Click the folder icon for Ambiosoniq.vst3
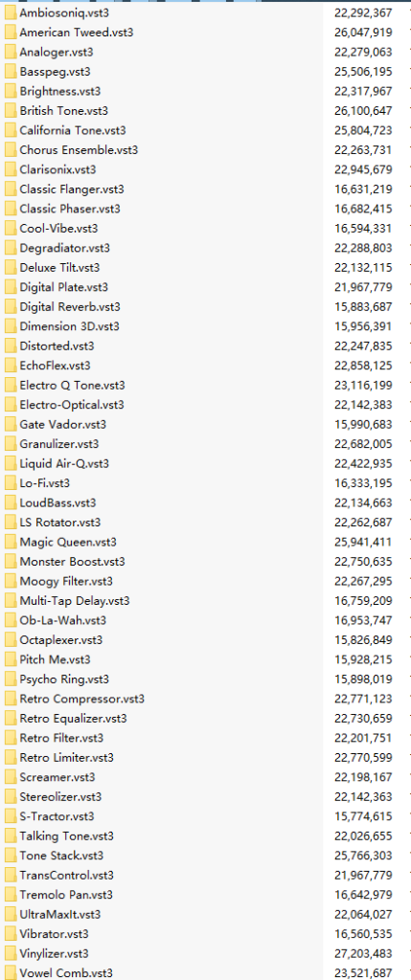Screen dimensions: 411x980 [x=10, y=12]
